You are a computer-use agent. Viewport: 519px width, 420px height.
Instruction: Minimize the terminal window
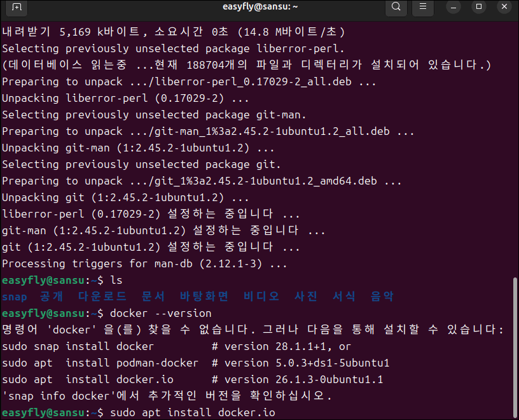(453, 7)
